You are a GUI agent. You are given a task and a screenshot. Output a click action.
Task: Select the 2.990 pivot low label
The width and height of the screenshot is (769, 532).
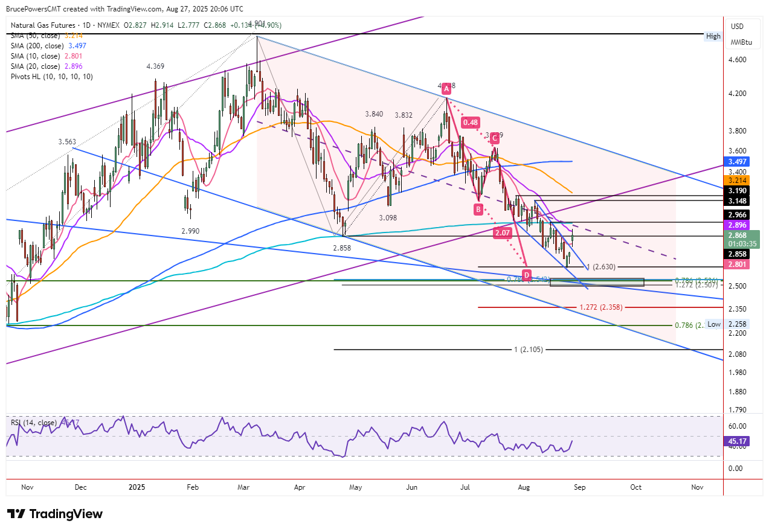190,231
